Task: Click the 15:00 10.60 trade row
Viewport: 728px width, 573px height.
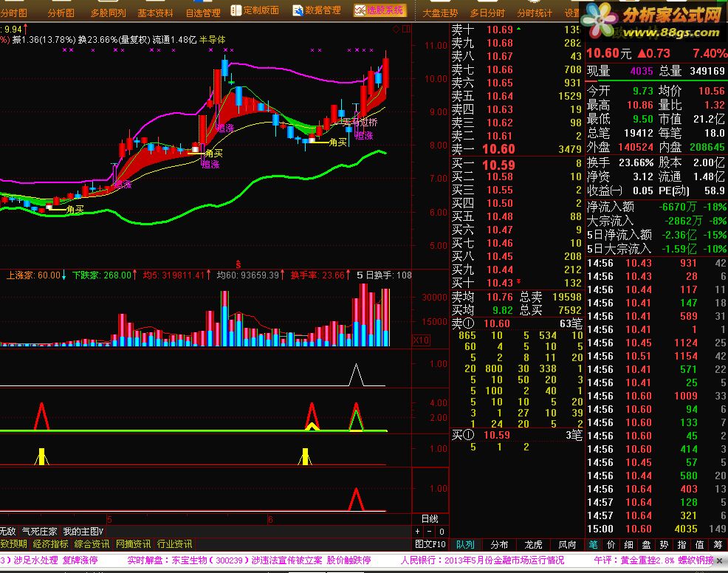Action: [x=656, y=529]
